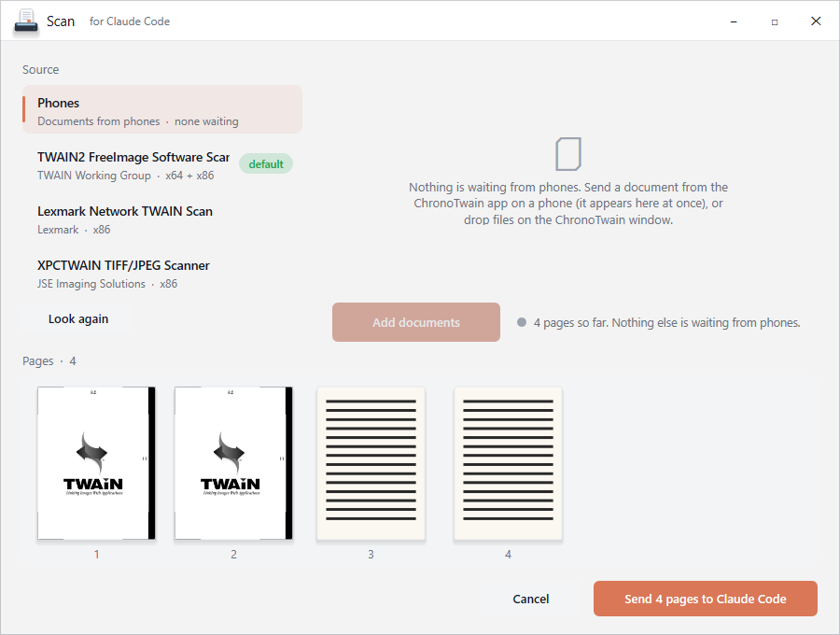Send 4 pages to Claude Code
This screenshot has width=840, height=635.
pyautogui.click(x=705, y=599)
